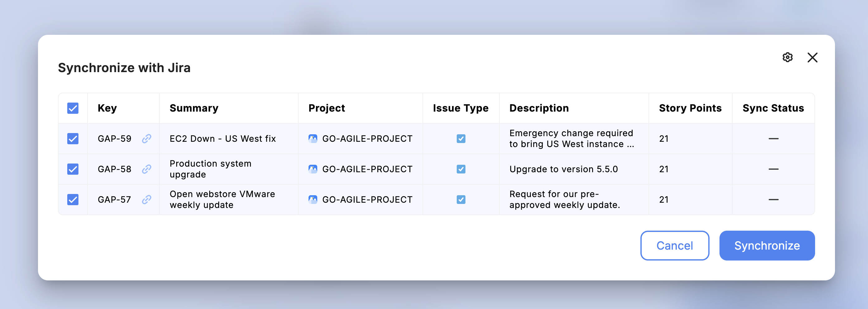The image size is (868, 309).
Task: Uncheck the Issue Type checkbox for GAP-59
Action: 461,138
